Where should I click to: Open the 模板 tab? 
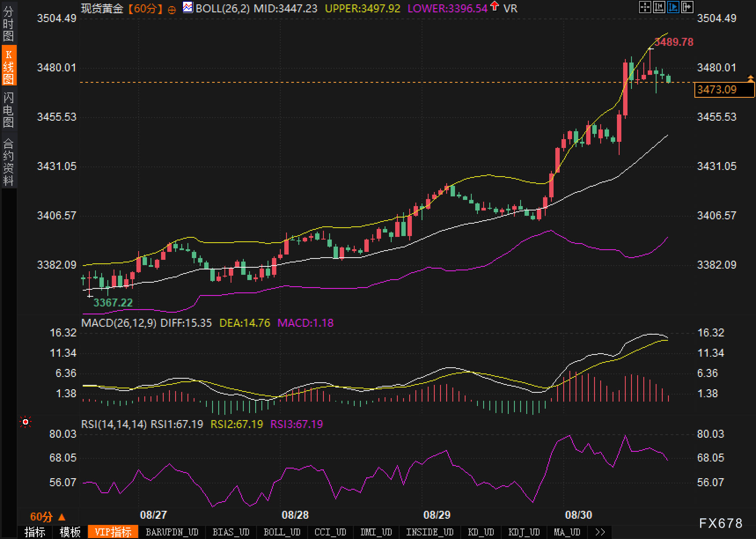point(70,532)
